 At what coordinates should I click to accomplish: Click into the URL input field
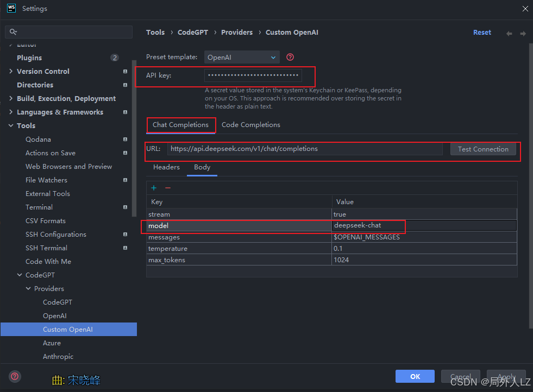(x=305, y=149)
